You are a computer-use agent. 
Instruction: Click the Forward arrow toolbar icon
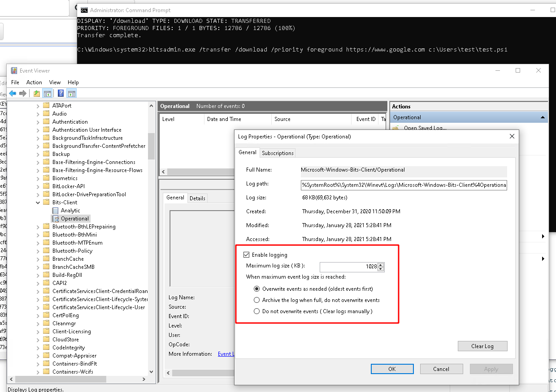pos(22,93)
